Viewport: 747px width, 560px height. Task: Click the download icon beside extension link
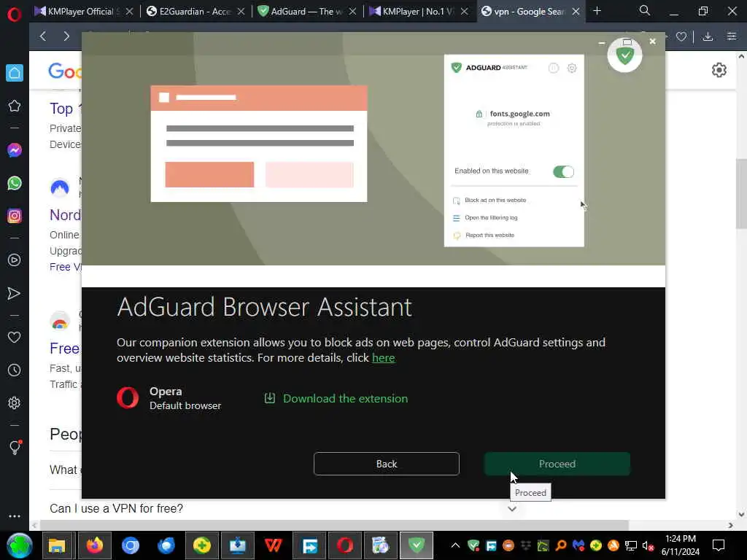coord(270,398)
